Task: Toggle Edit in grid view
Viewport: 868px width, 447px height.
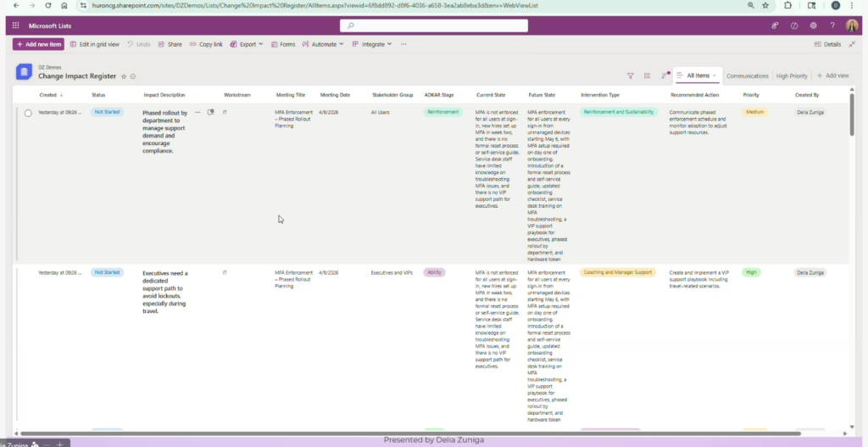Action: coord(94,44)
